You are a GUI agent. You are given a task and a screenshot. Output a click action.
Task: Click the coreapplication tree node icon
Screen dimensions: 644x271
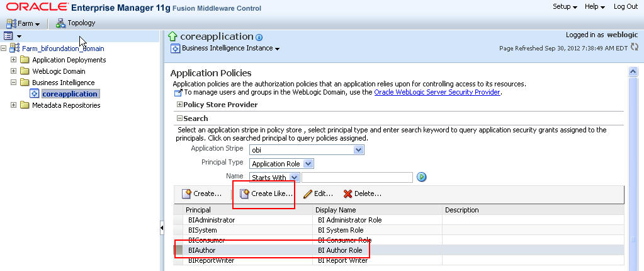pyautogui.click(x=35, y=94)
